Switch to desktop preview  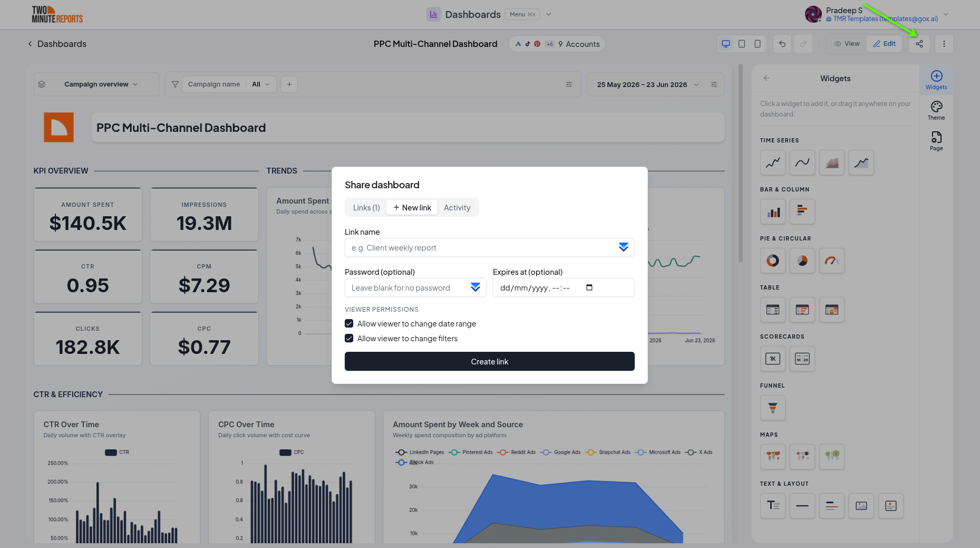pyautogui.click(x=726, y=44)
